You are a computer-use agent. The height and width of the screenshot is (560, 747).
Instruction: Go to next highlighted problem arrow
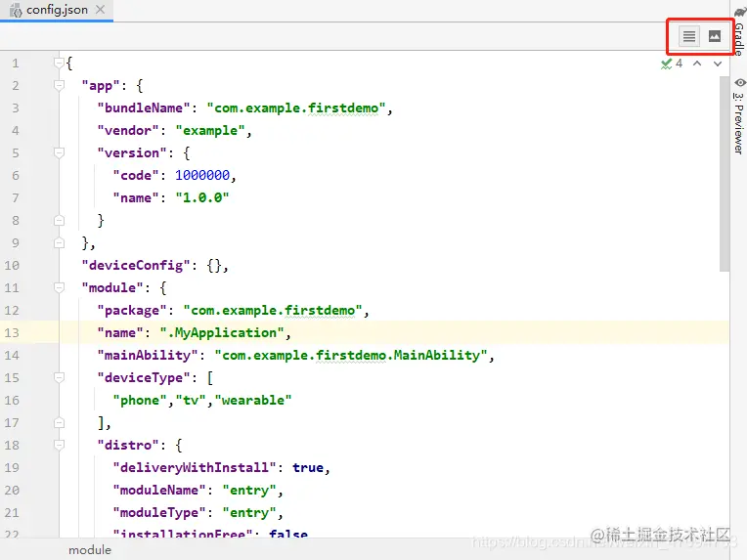pyautogui.click(x=718, y=64)
